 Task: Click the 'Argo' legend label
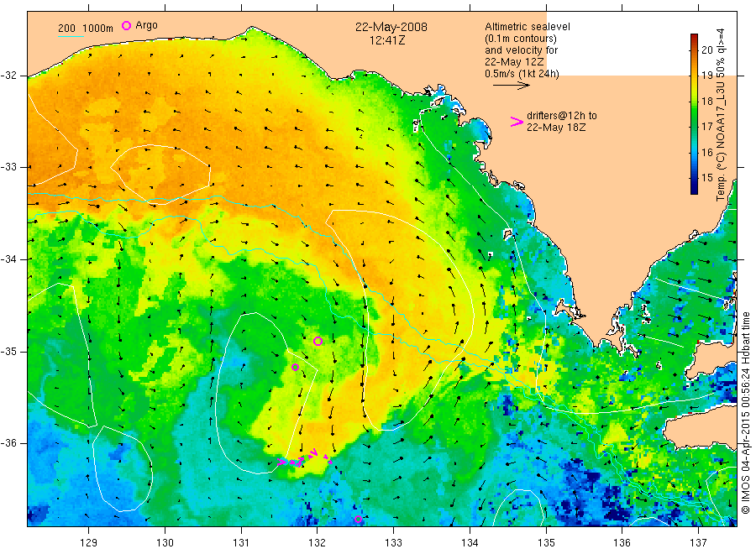click(146, 25)
